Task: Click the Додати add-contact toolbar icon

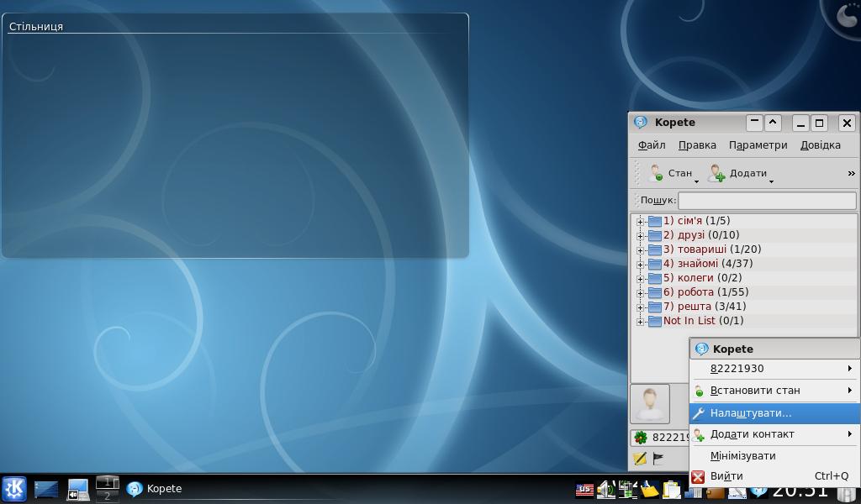Action: point(716,173)
